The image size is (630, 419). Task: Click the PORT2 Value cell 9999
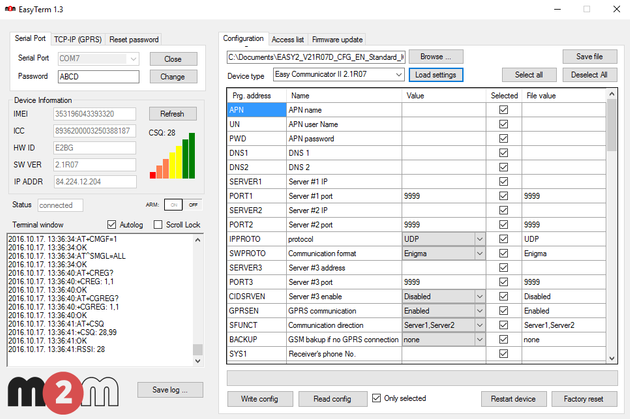tap(444, 225)
